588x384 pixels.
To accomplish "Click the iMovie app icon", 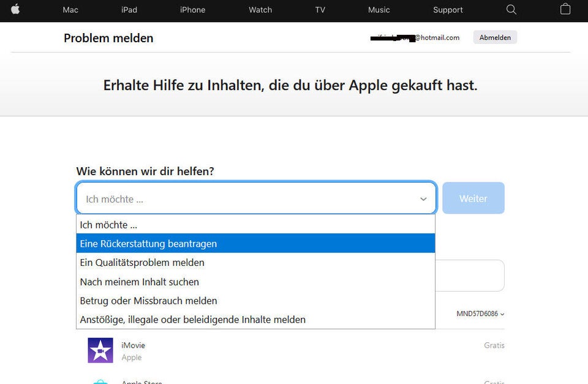I will (x=100, y=349).
